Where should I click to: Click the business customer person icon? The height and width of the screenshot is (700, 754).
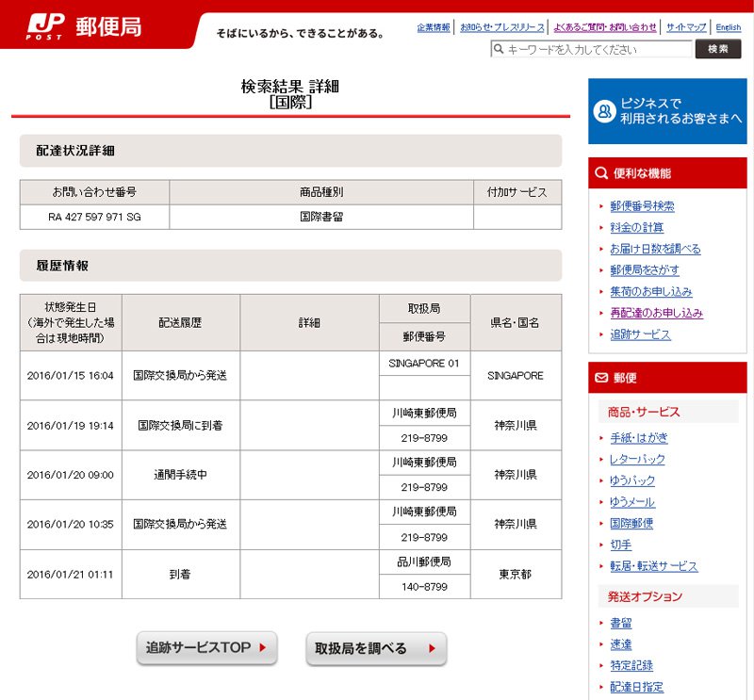(x=604, y=111)
